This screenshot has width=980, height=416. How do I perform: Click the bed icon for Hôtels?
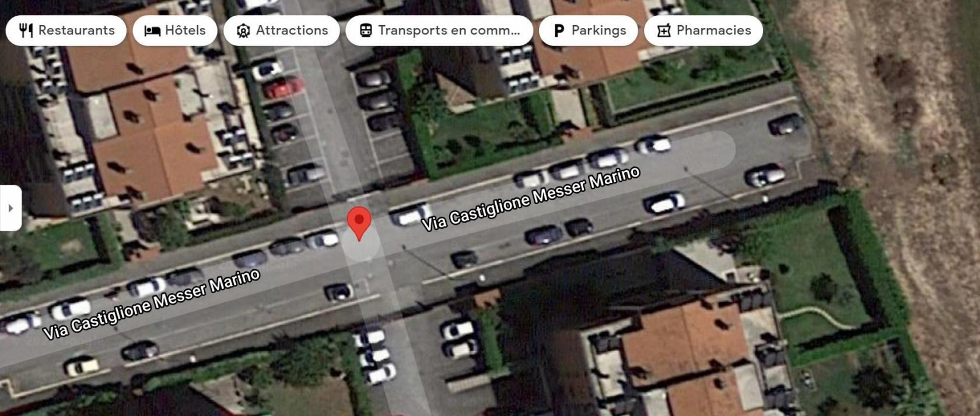pos(152,31)
